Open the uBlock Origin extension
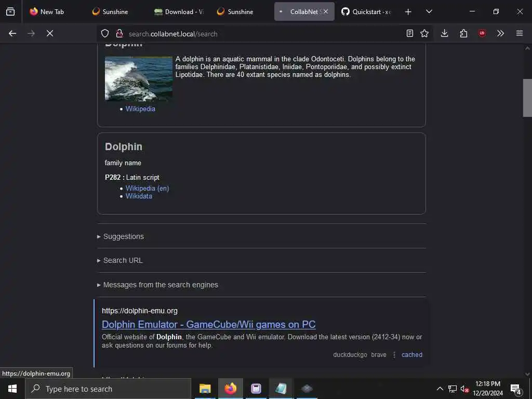The image size is (532, 399). pyautogui.click(x=482, y=33)
